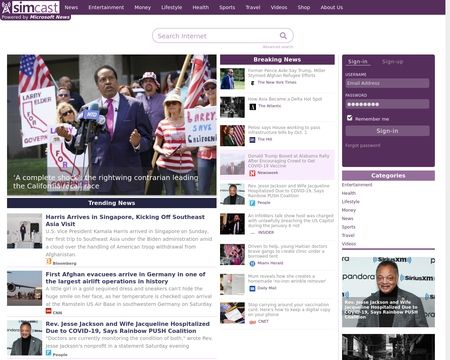This screenshot has height=360, width=450.
Task: Open the Former Pence Aide breaking story
Action: pyautogui.click(x=286, y=73)
